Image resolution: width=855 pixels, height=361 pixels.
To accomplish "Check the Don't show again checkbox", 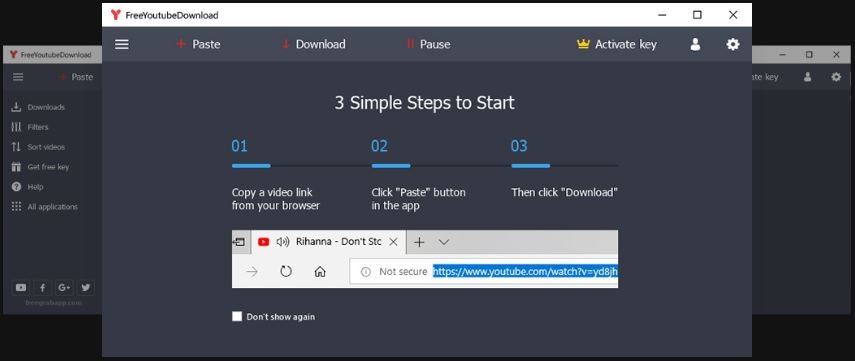I will [x=237, y=316].
